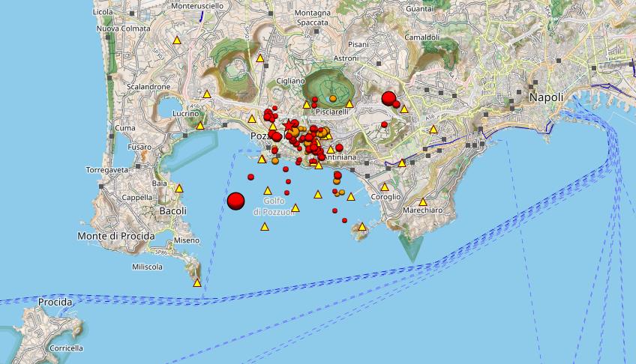Click the yellow triangle above Coroglio label
This screenshot has width=636, height=364.
(x=385, y=187)
